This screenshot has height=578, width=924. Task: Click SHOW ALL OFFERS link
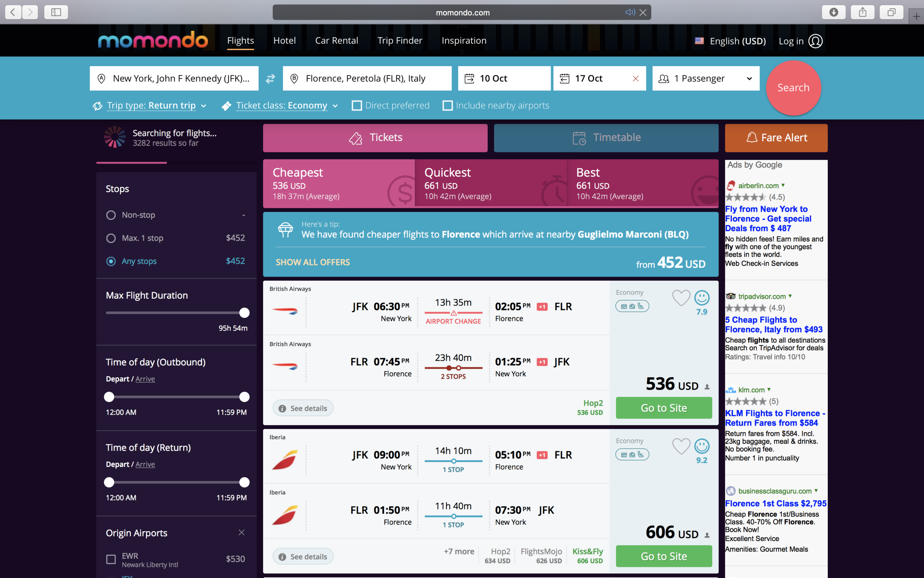(x=313, y=262)
